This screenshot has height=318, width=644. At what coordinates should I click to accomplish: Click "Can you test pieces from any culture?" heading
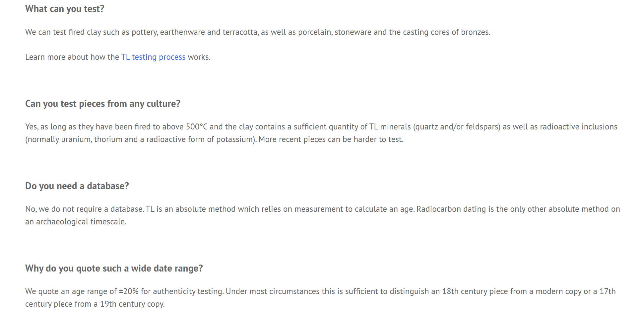[103, 104]
